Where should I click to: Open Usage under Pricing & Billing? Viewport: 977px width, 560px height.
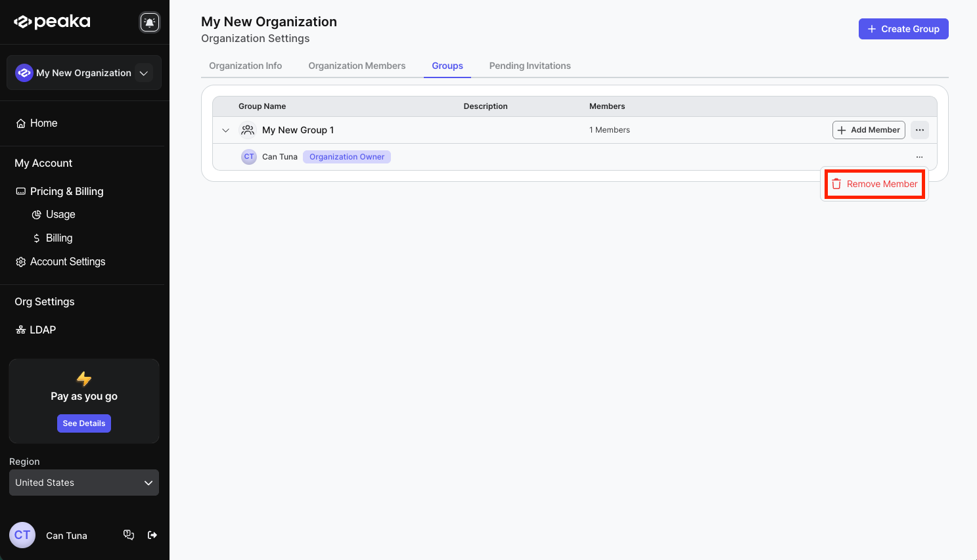pos(60,215)
